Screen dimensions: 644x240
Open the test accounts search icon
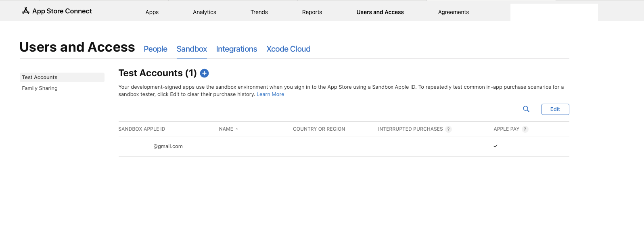tap(526, 109)
